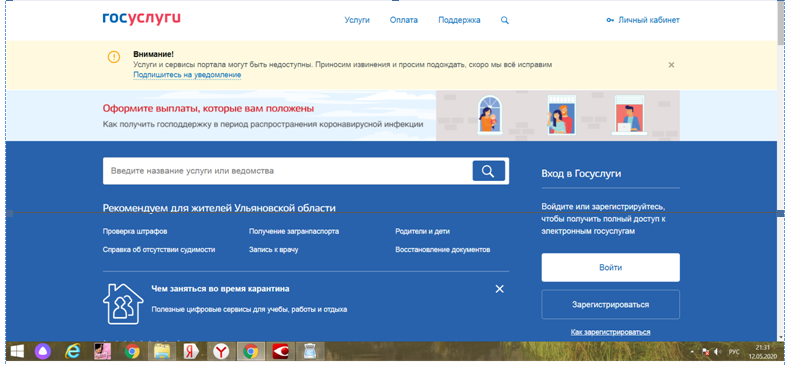Open Internet Explorer from taskbar

coord(73,352)
